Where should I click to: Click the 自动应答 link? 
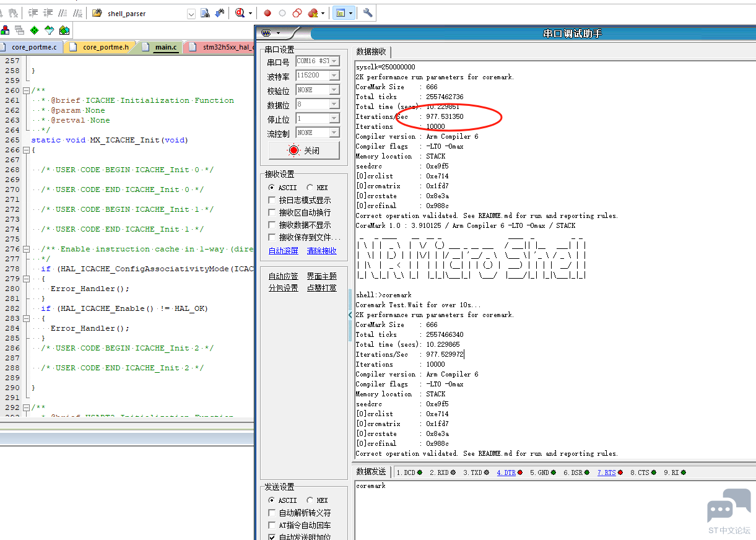(284, 276)
